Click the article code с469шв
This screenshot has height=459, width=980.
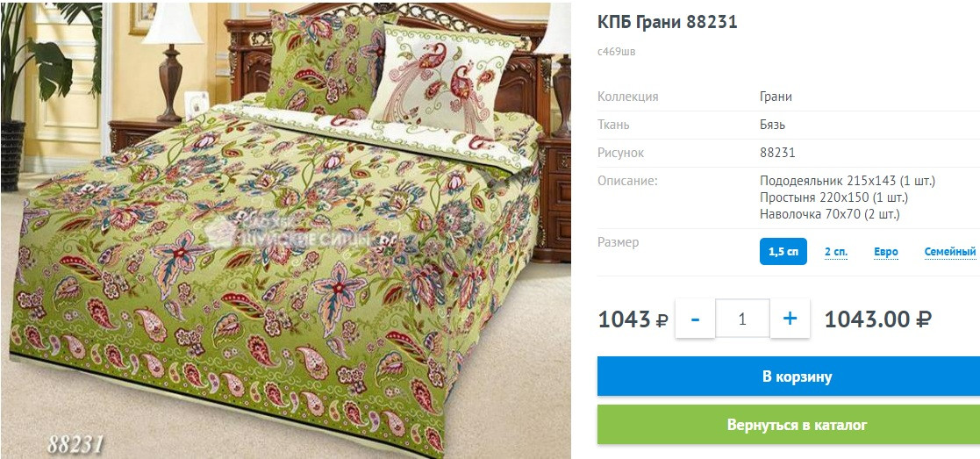click(616, 52)
